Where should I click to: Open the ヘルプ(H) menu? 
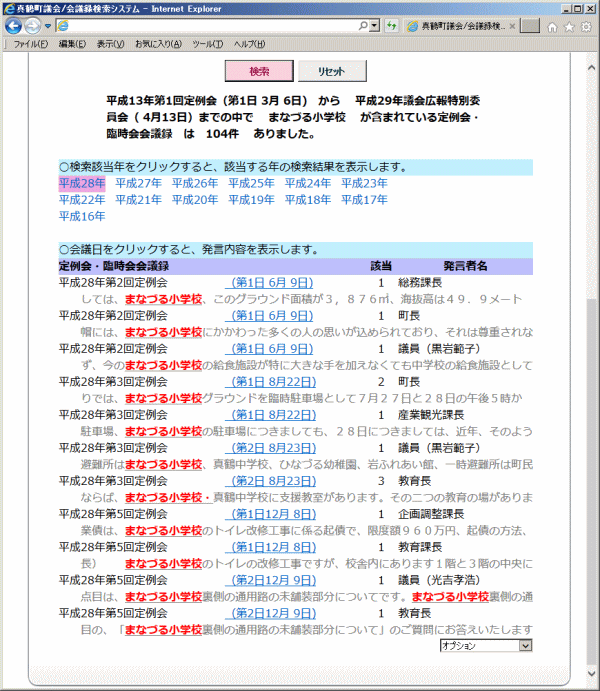pos(249,44)
